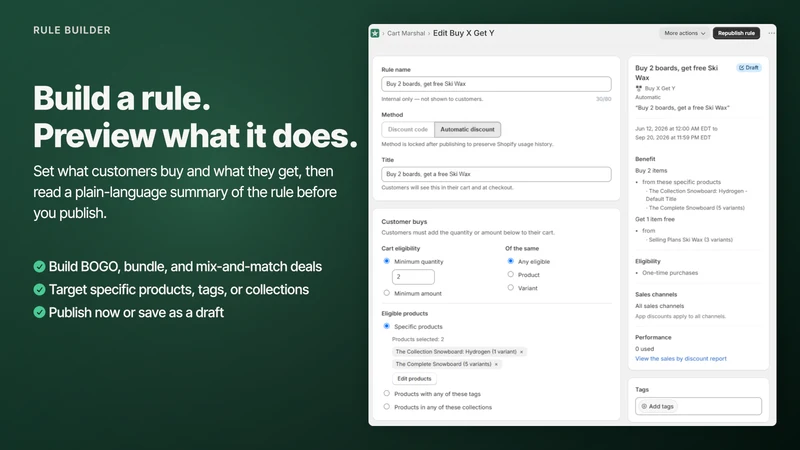800x450 pixels.
Task: Click the Cart Marshal app star icon
Action: pyautogui.click(x=375, y=33)
